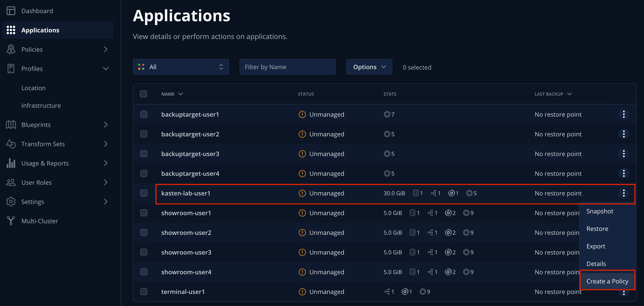644x306 pixels.
Task: Expand the User Roles chevron
Action: tap(106, 182)
